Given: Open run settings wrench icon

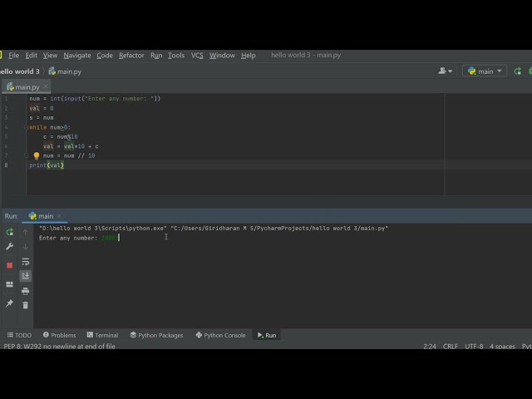Looking at the screenshot, I should (x=9, y=247).
